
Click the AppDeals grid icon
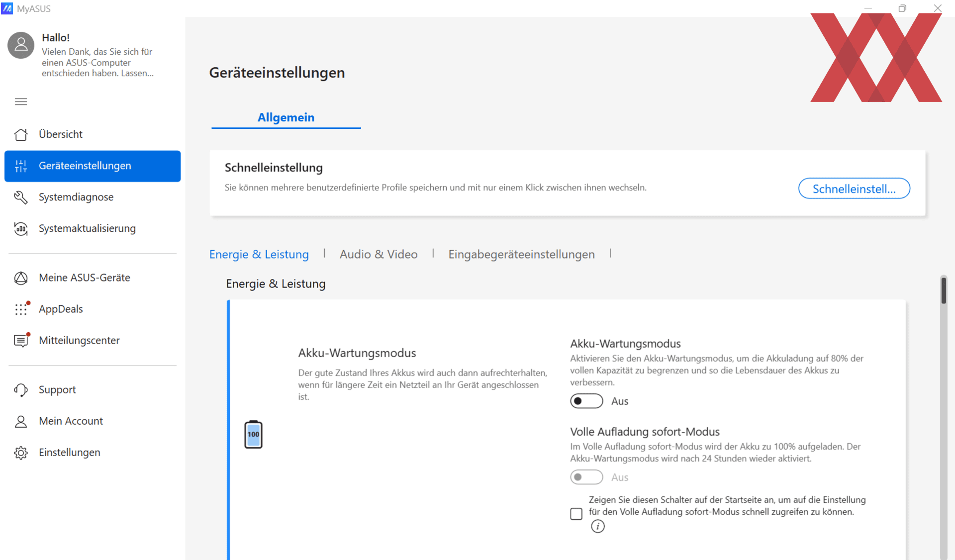pos(21,309)
